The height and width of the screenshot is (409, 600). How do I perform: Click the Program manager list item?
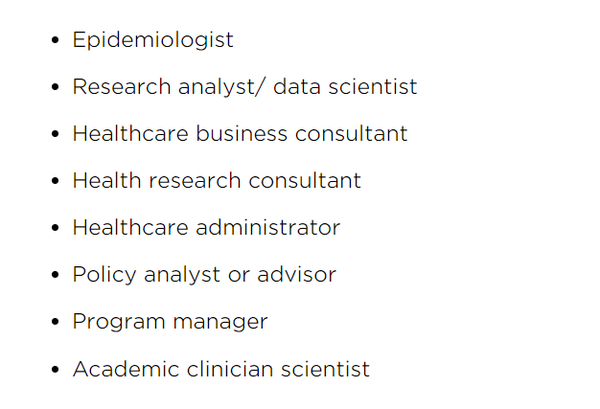(x=170, y=322)
